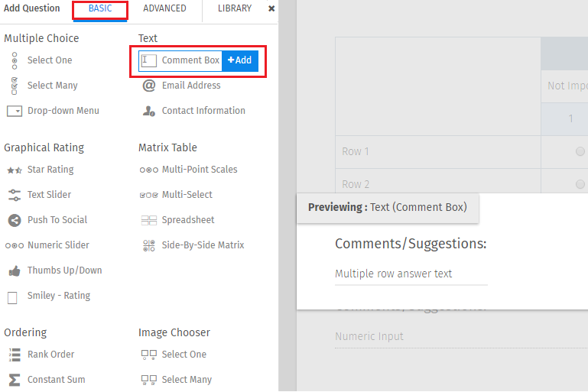The image size is (588, 392).
Task: Select the Row 1 radio button
Action: [x=580, y=151]
